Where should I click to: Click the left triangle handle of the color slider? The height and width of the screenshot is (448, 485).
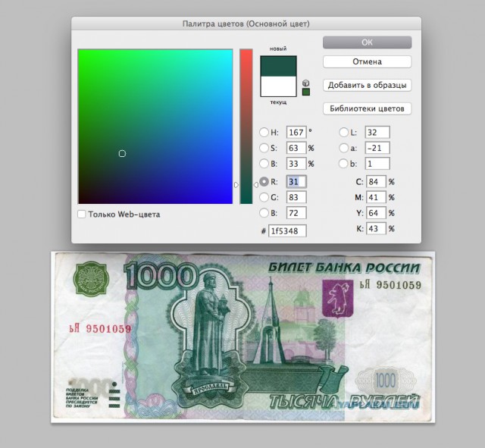pyautogui.click(x=236, y=185)
